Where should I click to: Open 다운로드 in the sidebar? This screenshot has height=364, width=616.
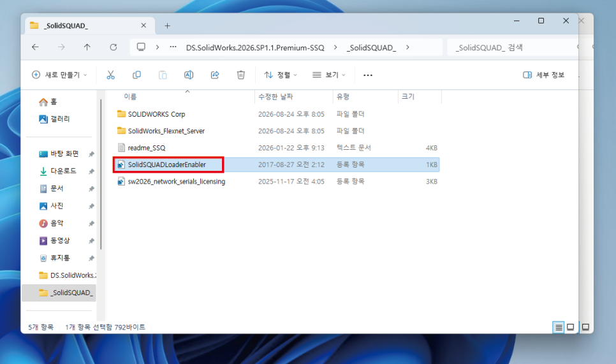tap(57, 171)
